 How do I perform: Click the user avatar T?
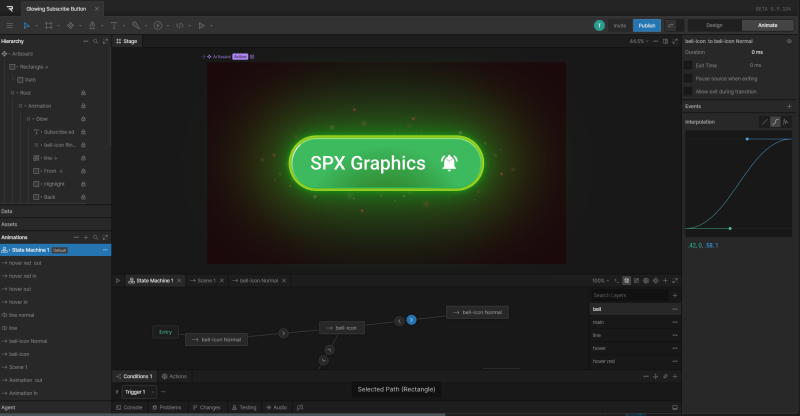(599, 25)
